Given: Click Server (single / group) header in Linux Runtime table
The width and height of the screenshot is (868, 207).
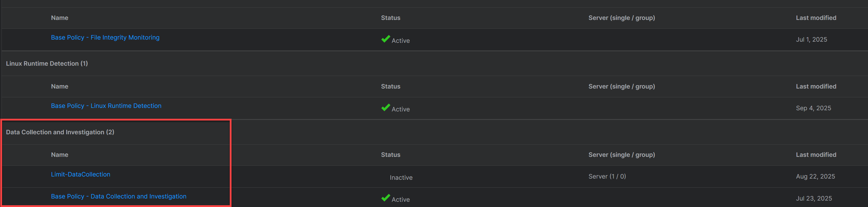Looking at the screenshot, I should [621, 86].
